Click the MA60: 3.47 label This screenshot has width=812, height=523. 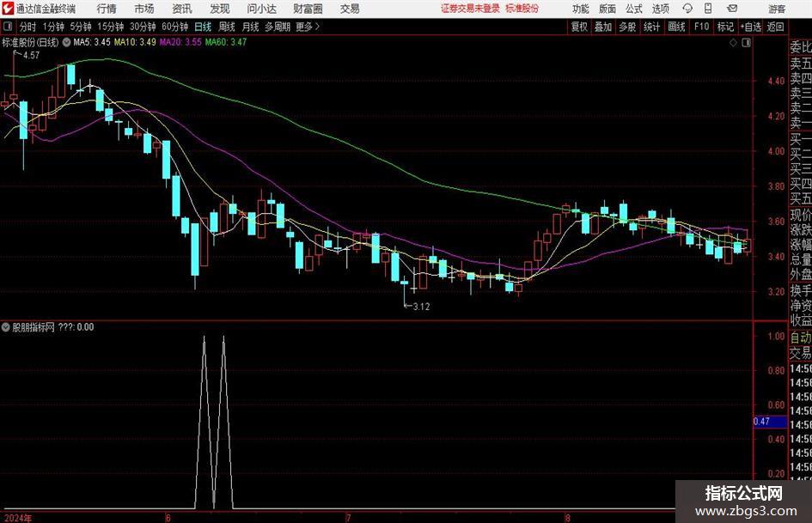tap(226, 42)
